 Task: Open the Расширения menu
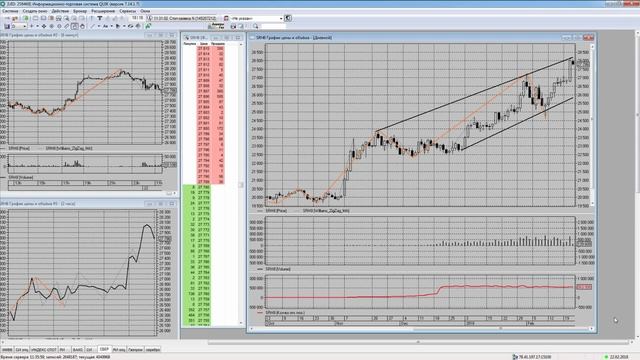point(103,11)
